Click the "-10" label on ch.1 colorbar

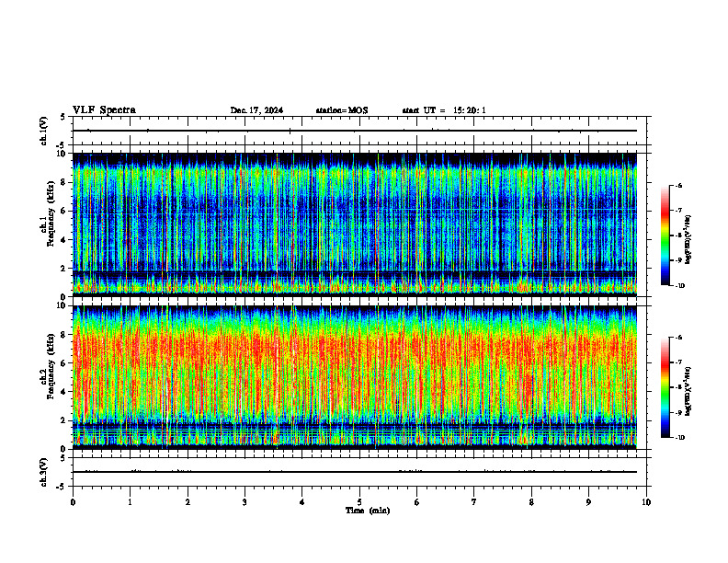[x=679, y=285]
